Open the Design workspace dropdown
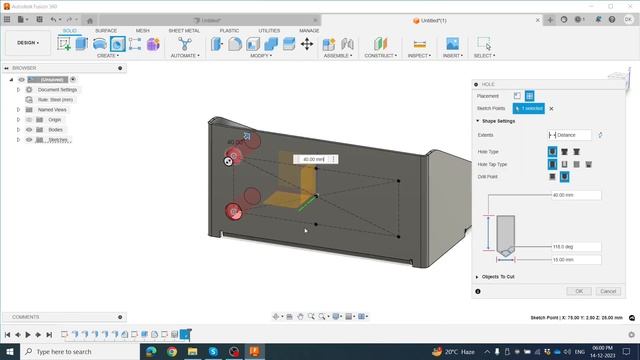Image resolution: width=640 pixels, height=360 pixels. pyautogui.click(x=28, y=43)
